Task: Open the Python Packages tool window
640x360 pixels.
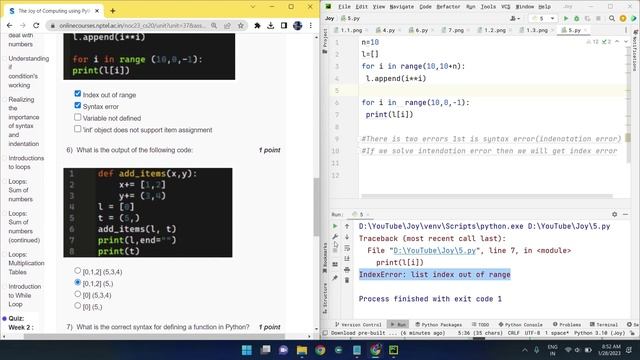Action: pos(439,324)
